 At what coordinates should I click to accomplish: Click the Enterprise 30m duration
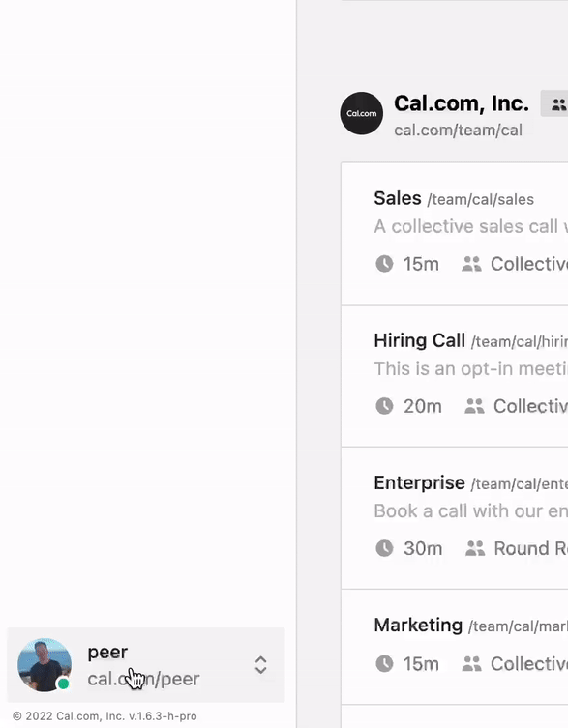[423, 549]
